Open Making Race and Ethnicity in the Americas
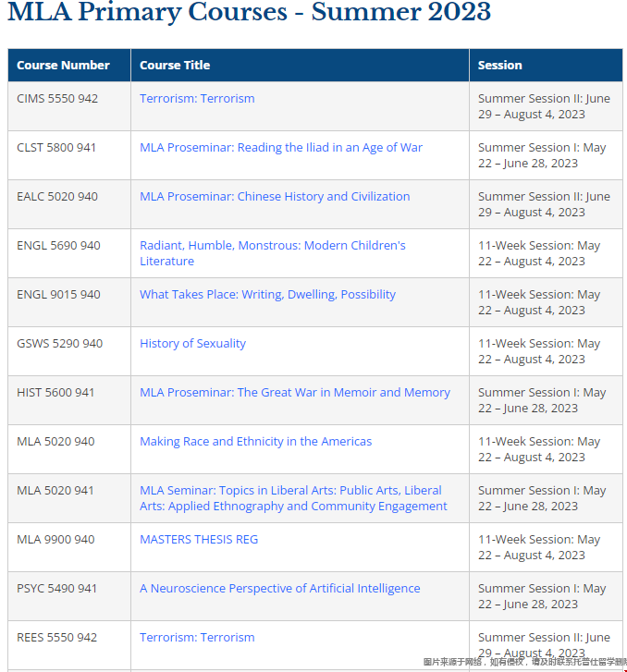Image resolution: width=627 pixels, height=672 pixels. (255, 442)
